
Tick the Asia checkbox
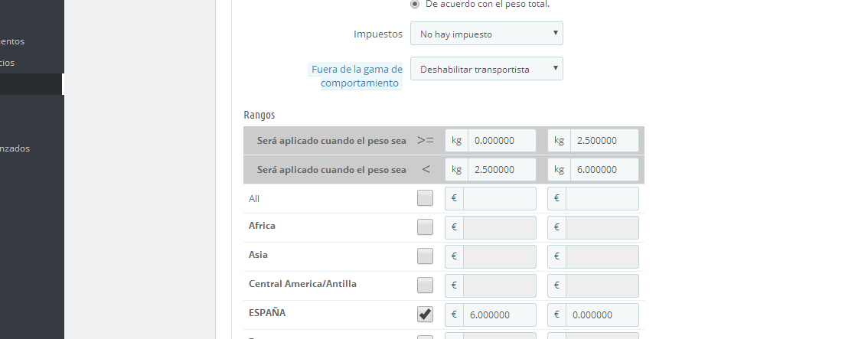click(x=425, y=256)
